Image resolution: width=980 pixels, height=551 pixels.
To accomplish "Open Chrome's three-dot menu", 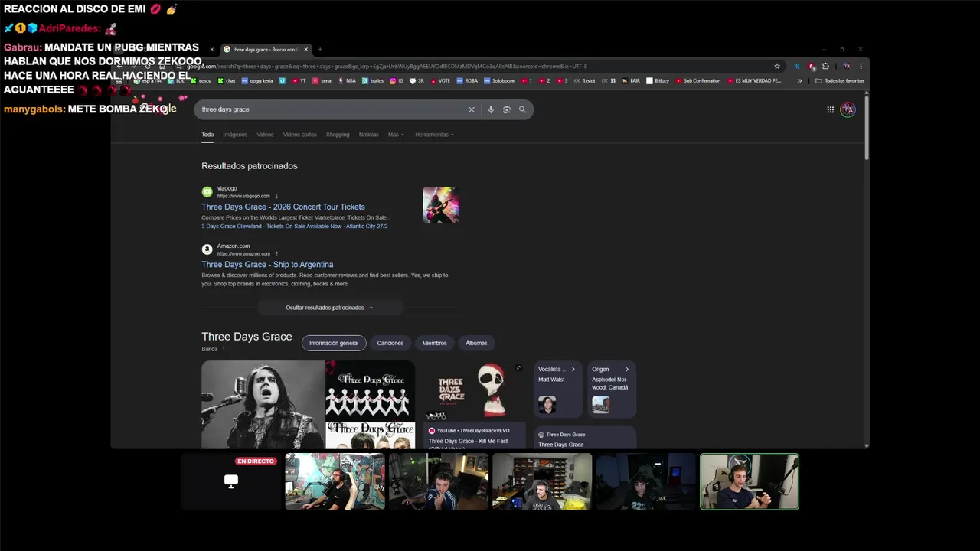I will [861, 67].
